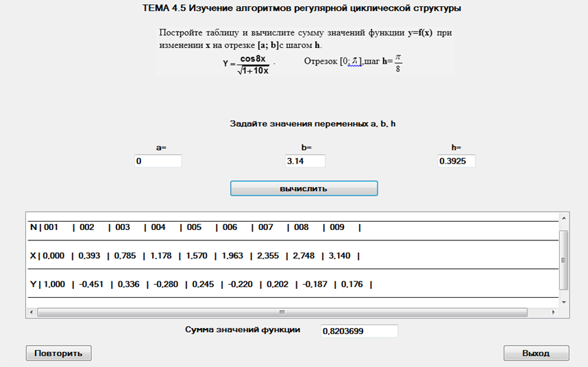The width and height of the screenshot is (588, 367).
Task: Click the horizontal scrollbar left arrow
Action: click(31, 312)
